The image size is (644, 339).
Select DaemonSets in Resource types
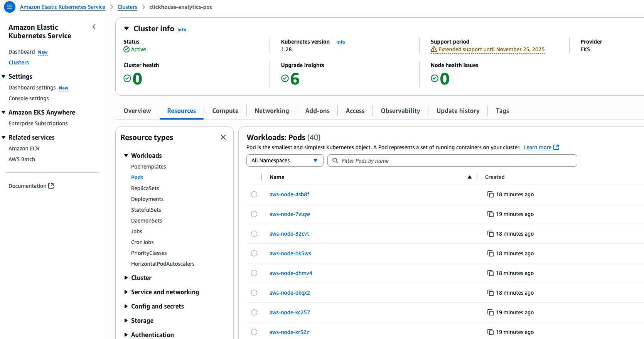(x=147, y=221)
